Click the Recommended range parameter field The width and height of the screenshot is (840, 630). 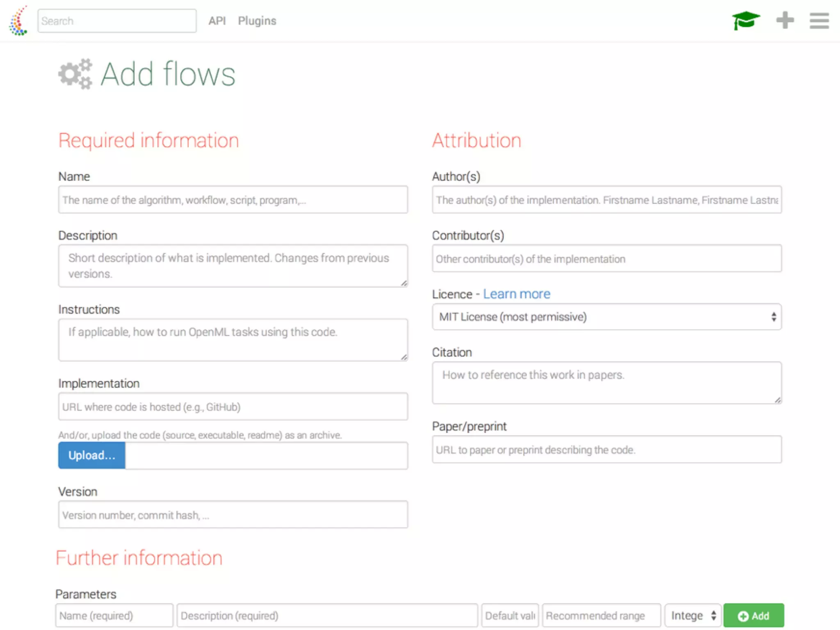click(601, 615)
